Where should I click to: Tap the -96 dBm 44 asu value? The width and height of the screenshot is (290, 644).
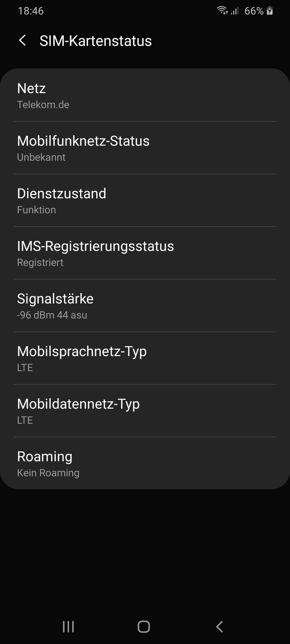click(52, 315)
